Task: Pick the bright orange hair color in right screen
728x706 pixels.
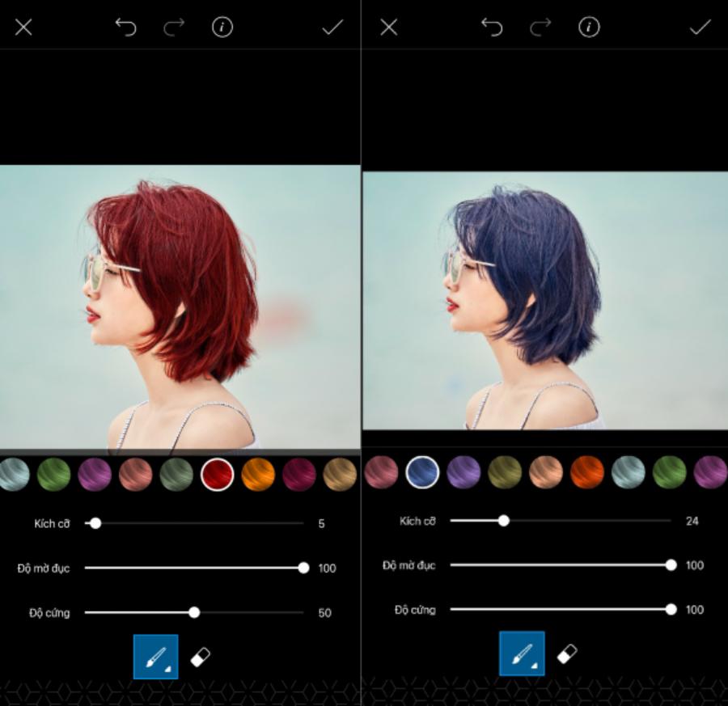Action: 587,472
